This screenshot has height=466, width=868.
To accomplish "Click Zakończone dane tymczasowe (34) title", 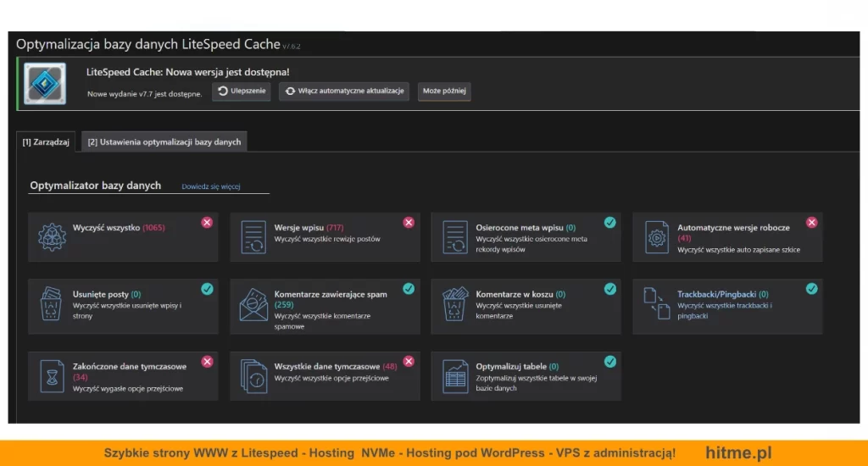I will click(x=130, y=372).
